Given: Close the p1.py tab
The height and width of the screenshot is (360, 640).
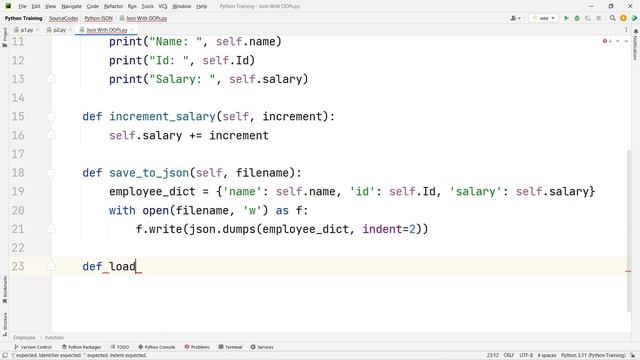Looking at the screenshot, I should (38, 30).
